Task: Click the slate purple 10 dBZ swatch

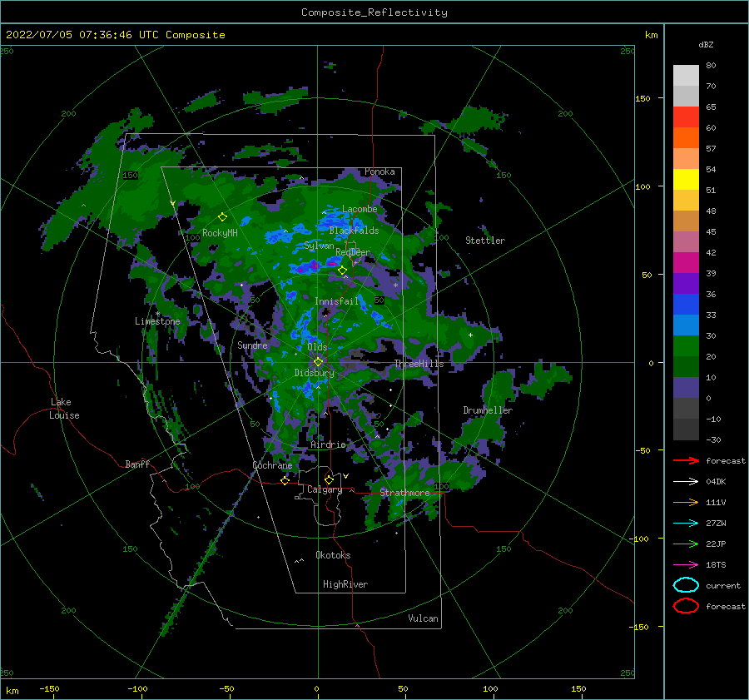Action: 686,387
